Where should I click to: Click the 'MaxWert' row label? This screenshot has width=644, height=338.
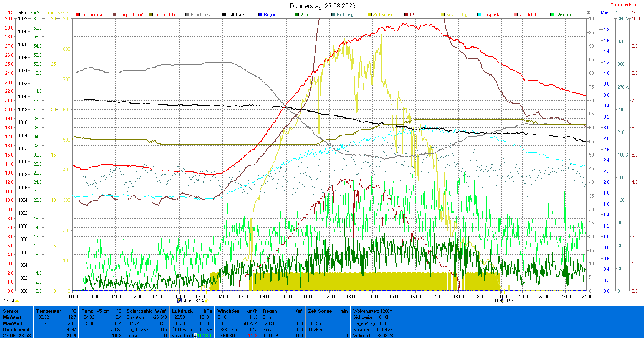[x=13, y=323]
